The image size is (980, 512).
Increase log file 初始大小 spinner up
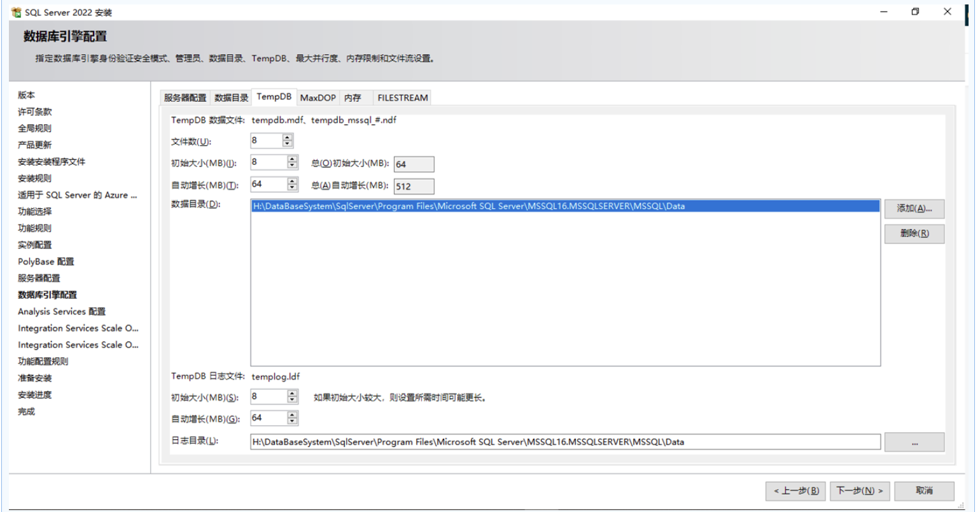pos(293,394)
